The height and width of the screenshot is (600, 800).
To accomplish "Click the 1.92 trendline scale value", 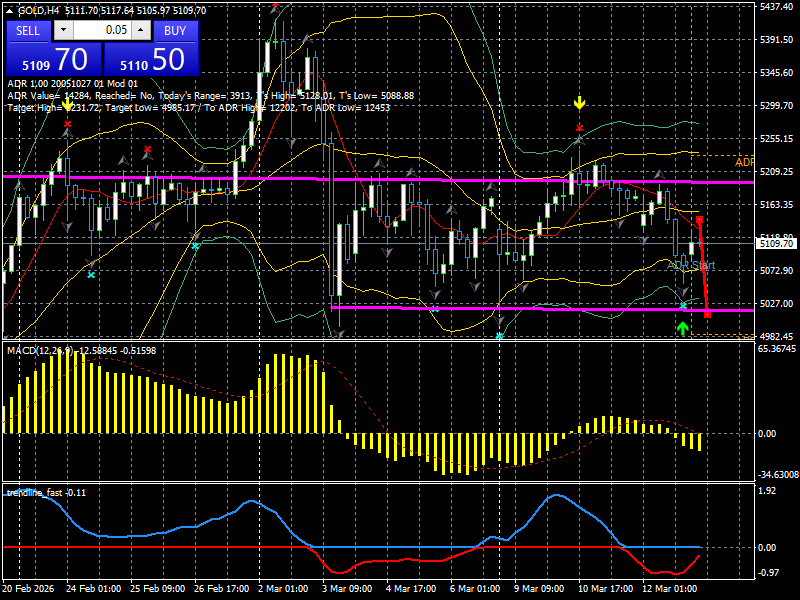I will (767, 491).
